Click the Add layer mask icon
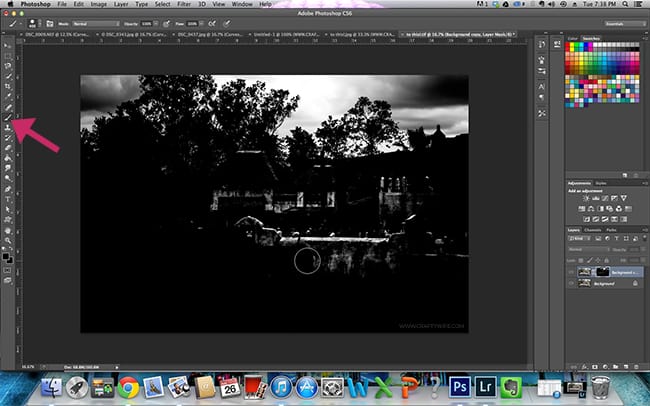650x406 pixels. click(x=595, y=367)
